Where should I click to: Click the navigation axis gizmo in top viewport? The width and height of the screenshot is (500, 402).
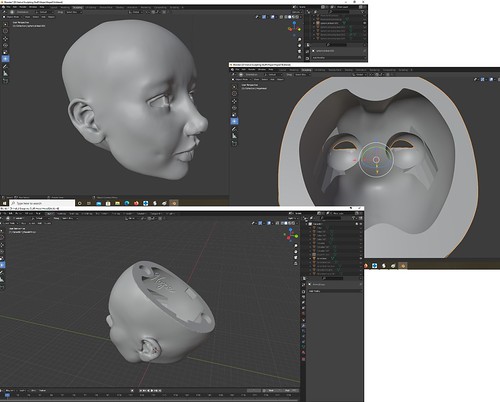pos(294,29)
